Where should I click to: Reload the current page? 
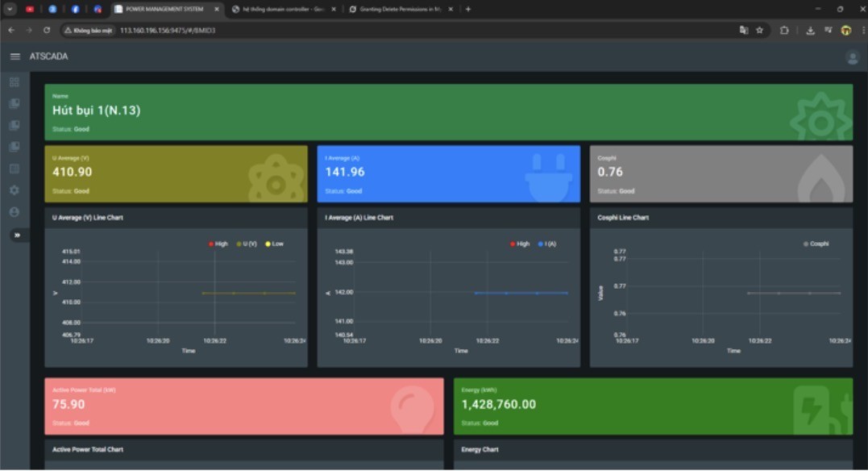47,30
